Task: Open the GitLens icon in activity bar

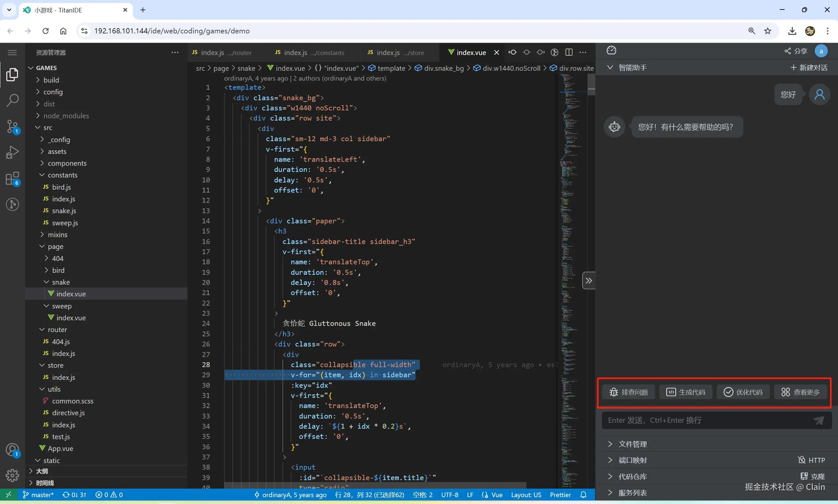Action: 12,204
